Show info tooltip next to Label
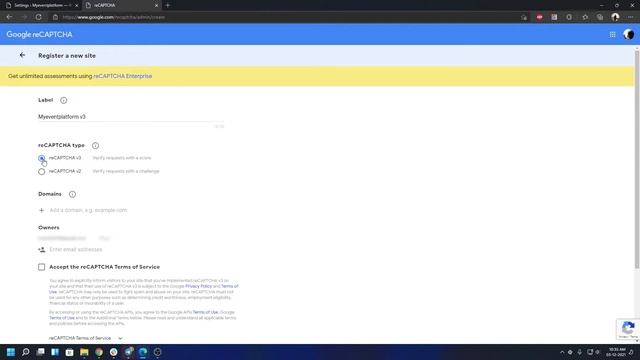Image resolution: width=640 pixels, height=360 pixels. tap(64, 100)
